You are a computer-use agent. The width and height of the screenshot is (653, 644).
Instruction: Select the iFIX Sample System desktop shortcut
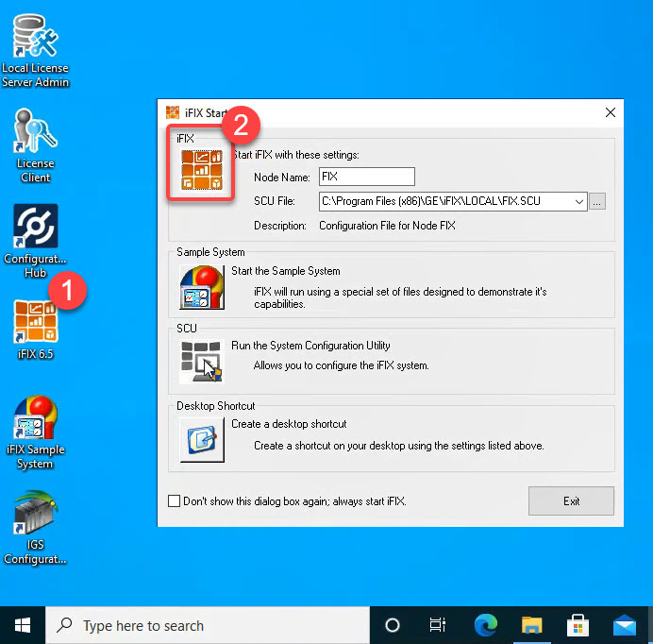35,432
